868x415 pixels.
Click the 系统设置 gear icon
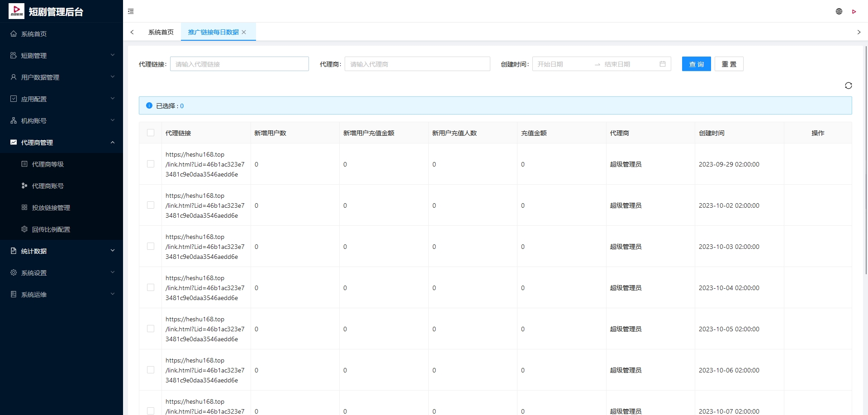click(x=14, y=272)
